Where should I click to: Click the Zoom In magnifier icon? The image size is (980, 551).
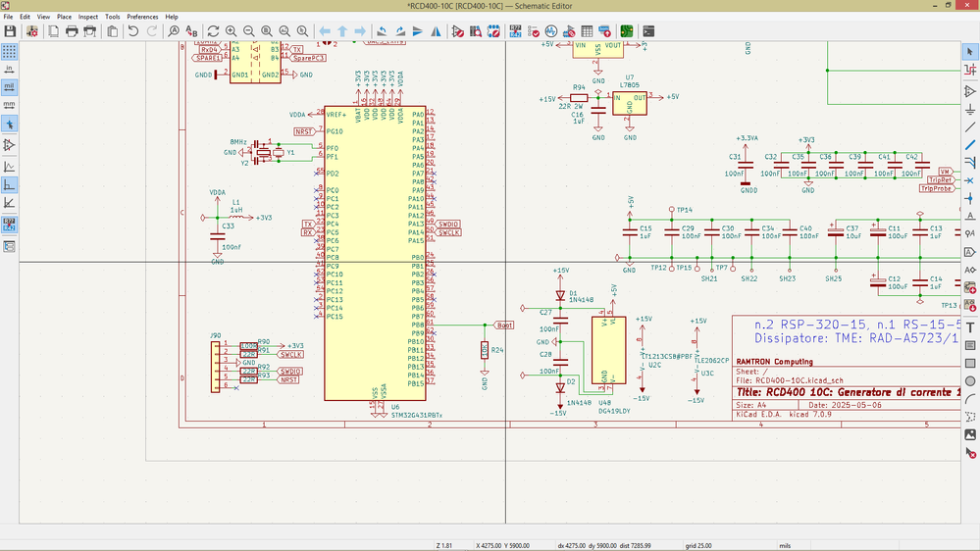coord(231,31)
